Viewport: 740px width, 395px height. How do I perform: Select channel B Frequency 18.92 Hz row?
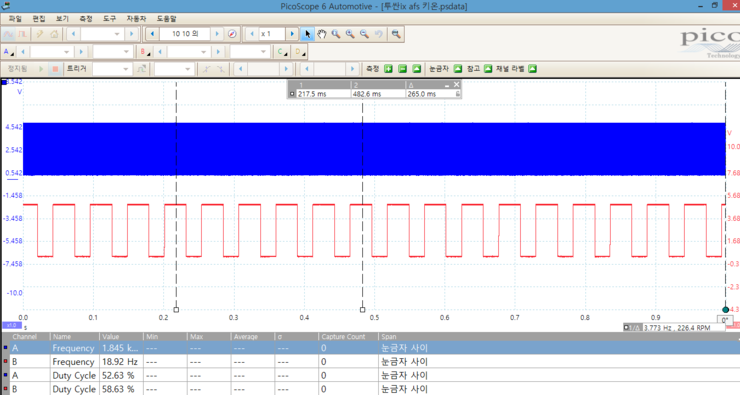point(371,361)
